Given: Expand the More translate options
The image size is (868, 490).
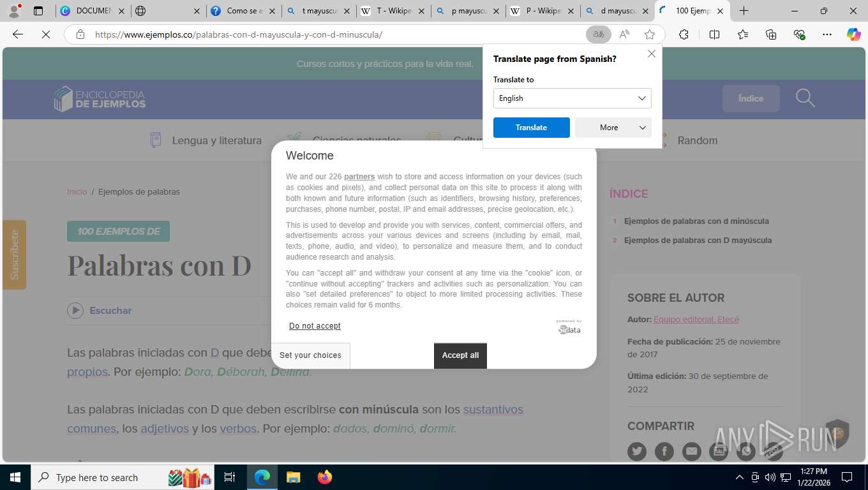Looking at the screenshot, I should pos(613,128).
